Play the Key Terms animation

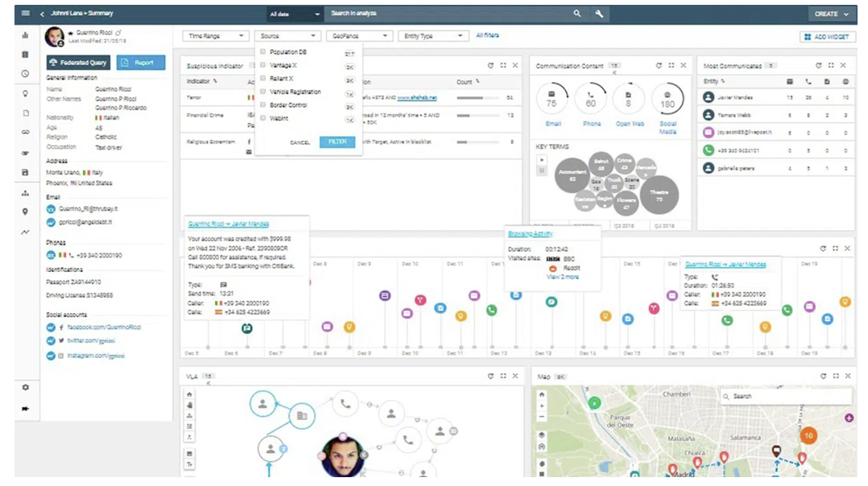coord(541,160)
